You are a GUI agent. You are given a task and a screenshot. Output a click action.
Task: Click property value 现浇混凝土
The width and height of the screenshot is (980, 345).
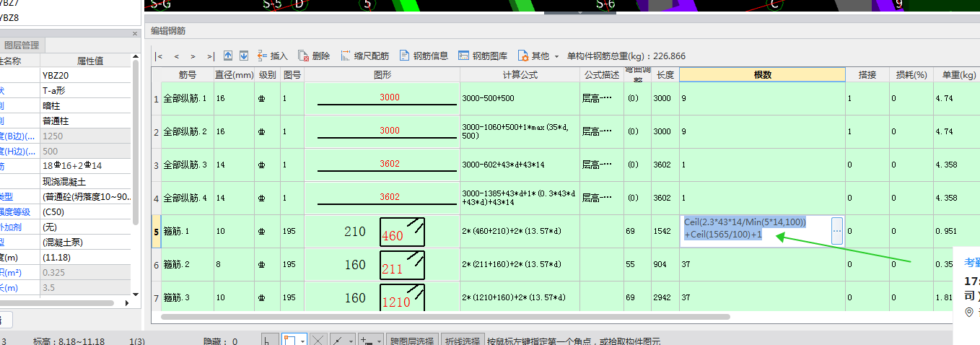[85, 182]
